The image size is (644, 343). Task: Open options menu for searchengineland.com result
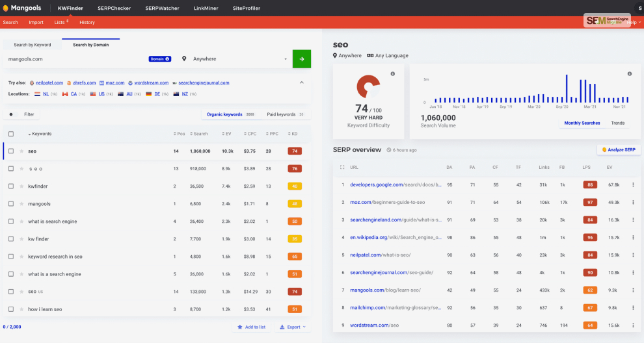click(x=633, y=220)
